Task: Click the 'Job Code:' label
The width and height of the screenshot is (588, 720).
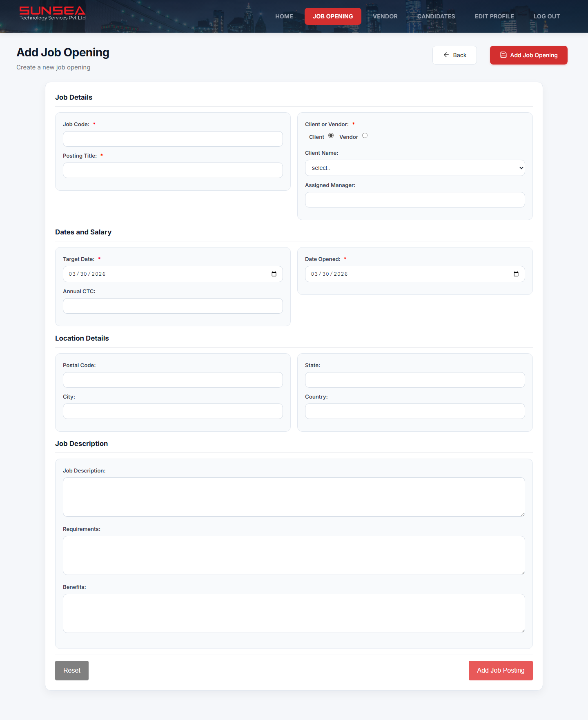Action: pos(76,124)
